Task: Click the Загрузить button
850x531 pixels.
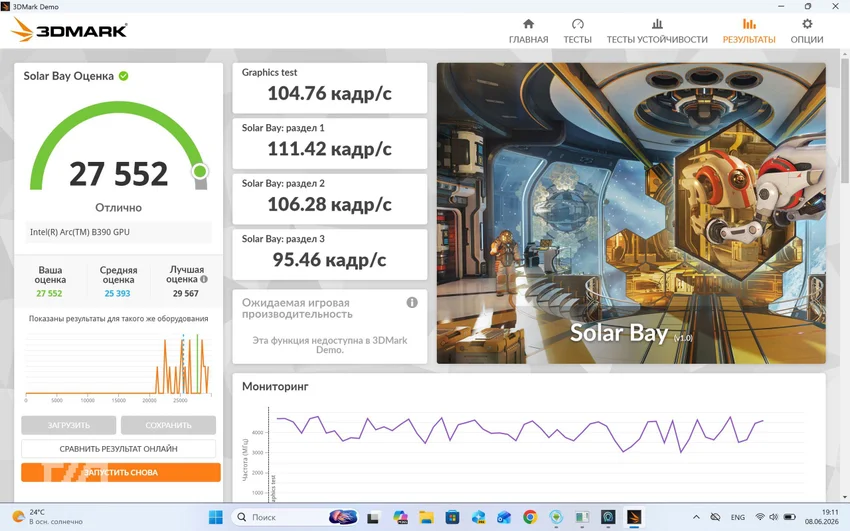Action: 69,425
